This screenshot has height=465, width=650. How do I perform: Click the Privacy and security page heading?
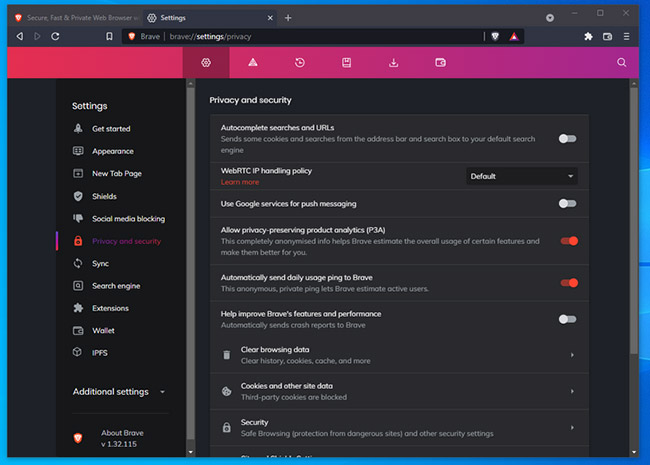250,100
